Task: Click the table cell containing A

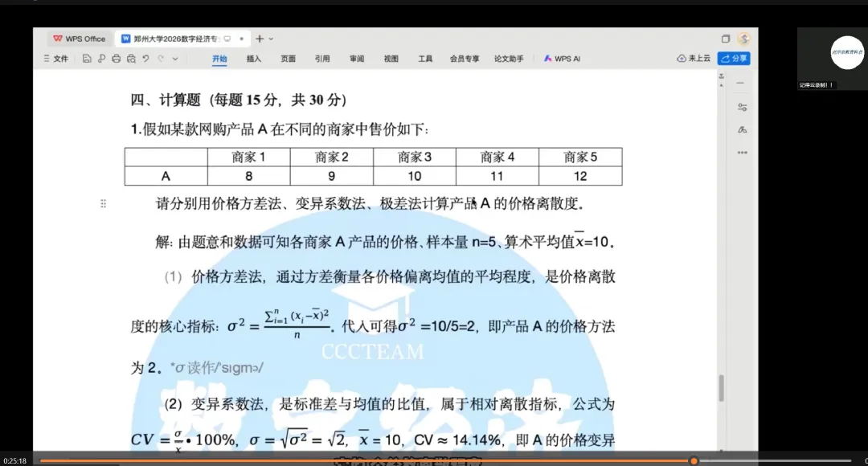Action: pos(166,176)
